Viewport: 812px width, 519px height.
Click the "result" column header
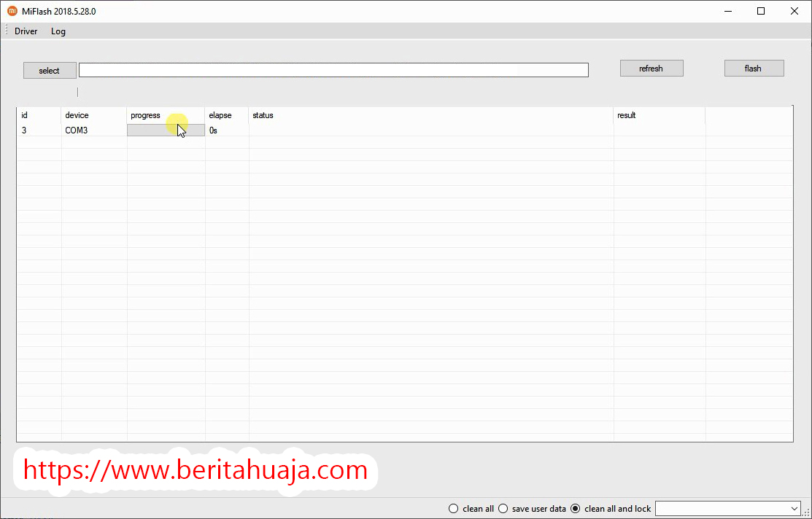pos(627,115)
